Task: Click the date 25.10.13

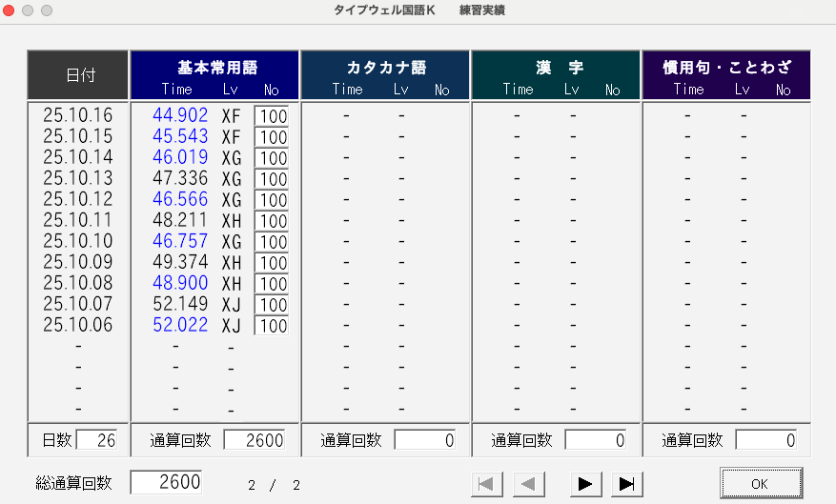Action: point(78,178)
